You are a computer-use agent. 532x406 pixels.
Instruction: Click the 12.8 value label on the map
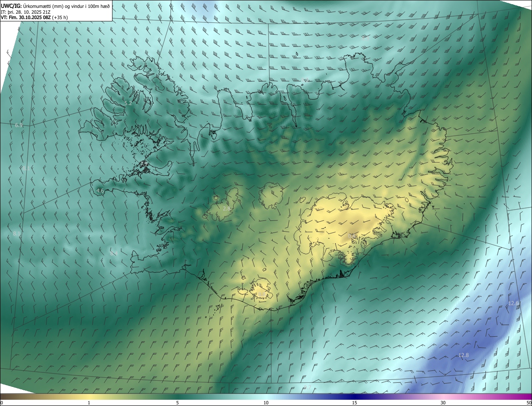[463, 355]
